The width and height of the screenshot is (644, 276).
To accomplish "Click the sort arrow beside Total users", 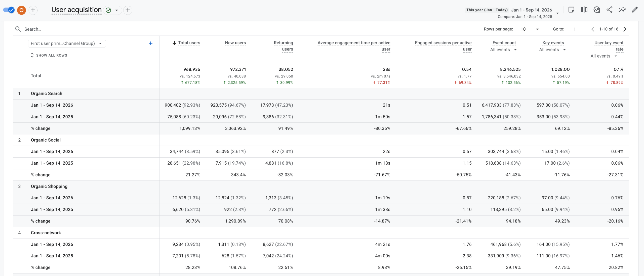I will [x=174, y=43].
